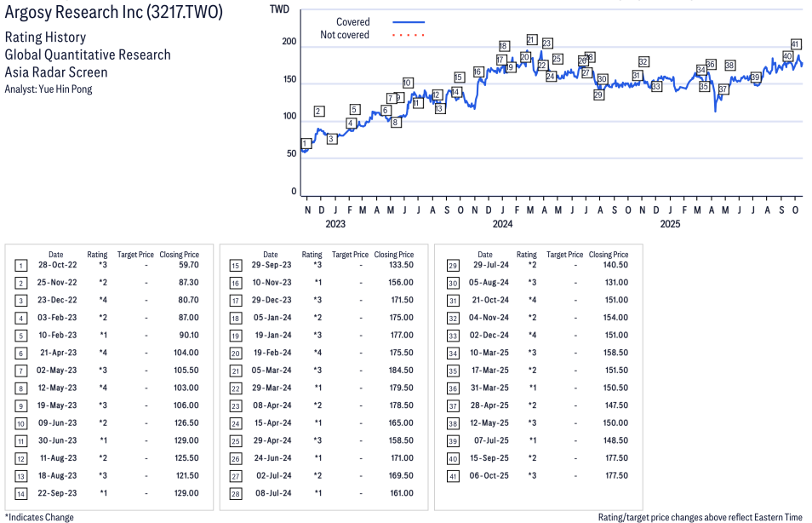Click chart marker 1 near the price line start
Screen dimensions: 812x523
tap(306, 144)
